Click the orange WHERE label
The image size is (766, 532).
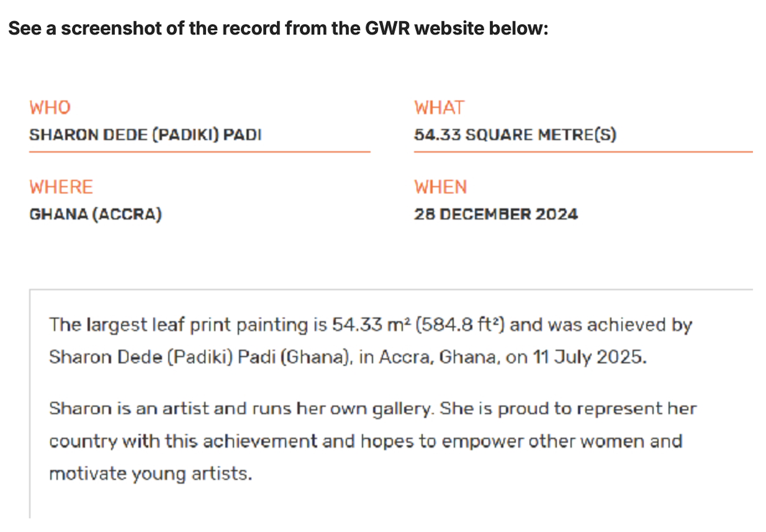click(x=61, y=187)
